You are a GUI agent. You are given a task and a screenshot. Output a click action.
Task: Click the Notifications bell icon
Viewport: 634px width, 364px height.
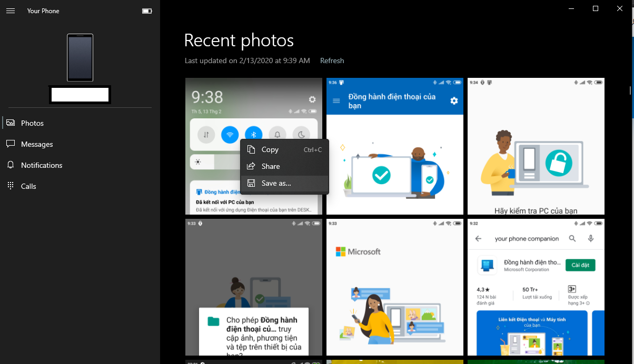point(10,165)
